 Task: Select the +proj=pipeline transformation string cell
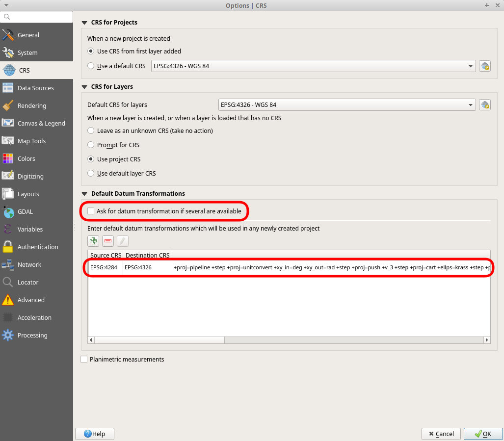pyautogui.click(x=331, y=267)
